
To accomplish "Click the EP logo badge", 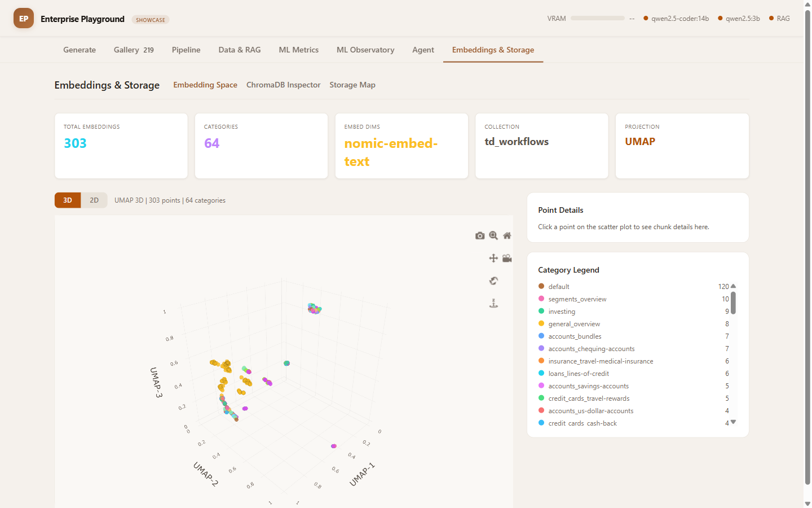I will pos(24,19).
